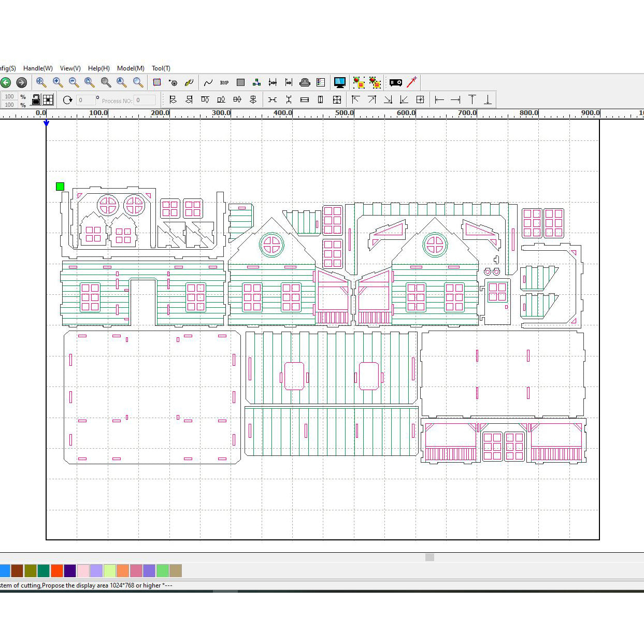Screen dimensions: 644x644
Task: Open the Handle(W) menu
Action: tap(38, 68)
